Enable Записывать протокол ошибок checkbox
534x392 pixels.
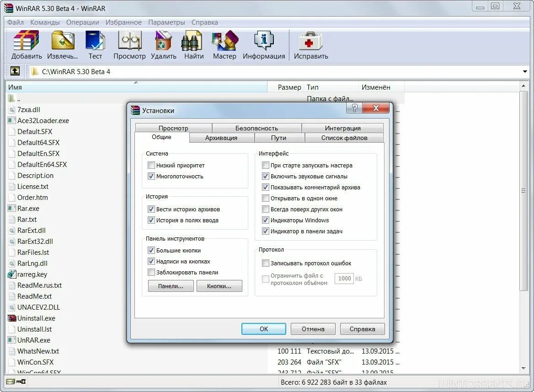click(266, 263)
